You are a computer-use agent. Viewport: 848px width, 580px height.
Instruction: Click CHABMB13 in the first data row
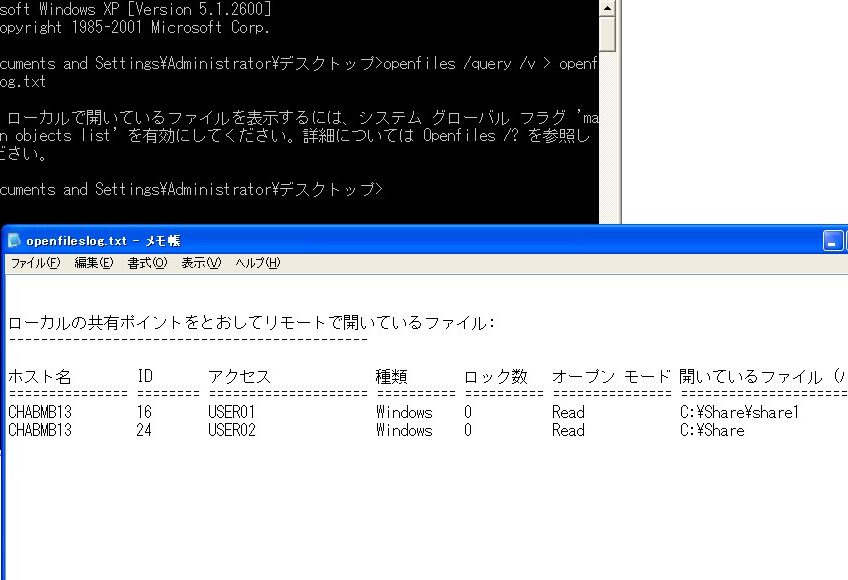coord(40,412)
